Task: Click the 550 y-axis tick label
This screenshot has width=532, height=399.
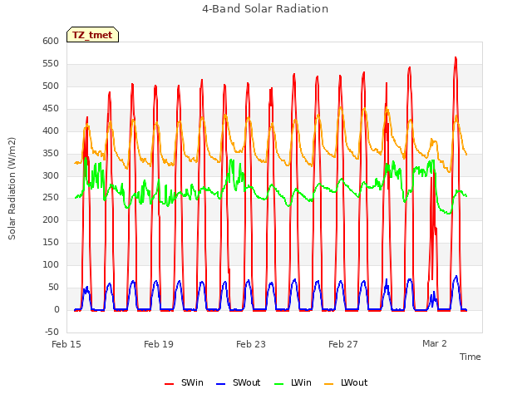Action: [51, 63]
